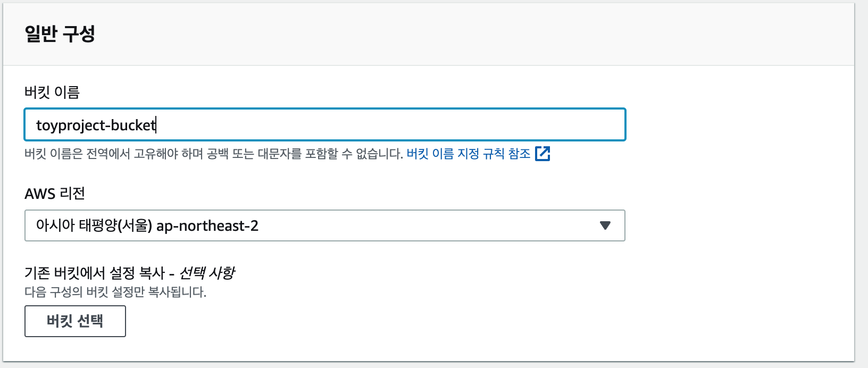868x368 pixels.
Task: Focus the 버킷 이름 input field
Action: pos(325,125)
